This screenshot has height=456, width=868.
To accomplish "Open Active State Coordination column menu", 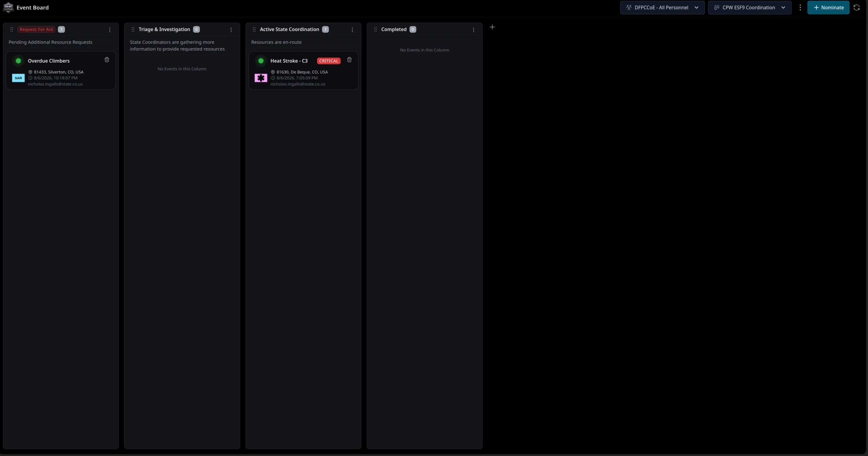I will pyautogui.click(x=352, y=30).
